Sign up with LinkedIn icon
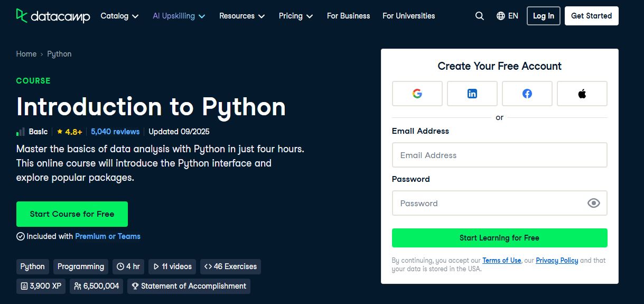The image size is (644, 304). (x=472, y=94)
